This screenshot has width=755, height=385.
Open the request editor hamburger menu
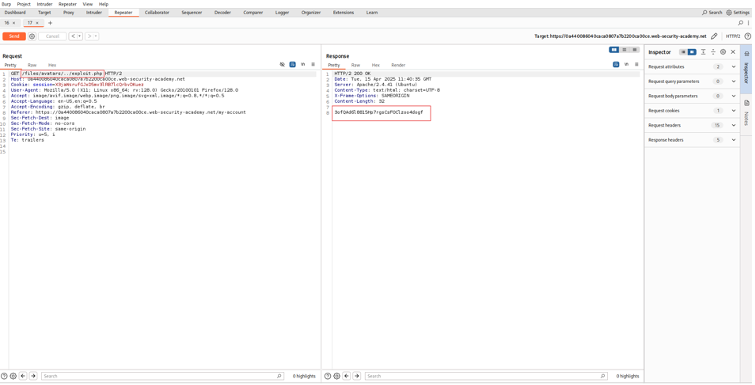click(313, 64)
